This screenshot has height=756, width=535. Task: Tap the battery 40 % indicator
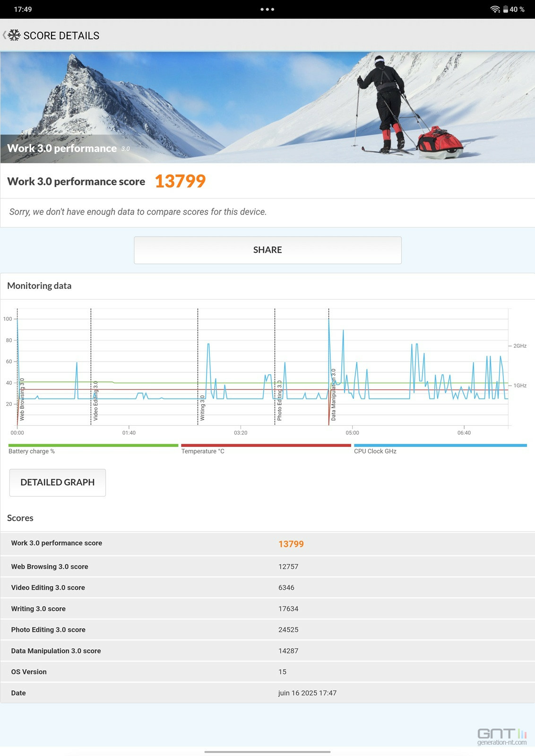point(514,9)
